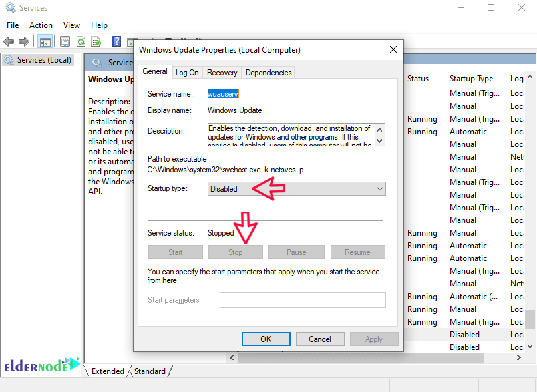The image size is (537, 392).
Task: Open the Action menu
Action: point(41,25)
